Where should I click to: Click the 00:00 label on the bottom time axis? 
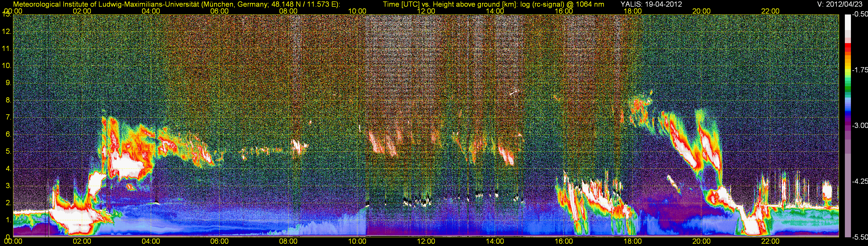(13, 241)
